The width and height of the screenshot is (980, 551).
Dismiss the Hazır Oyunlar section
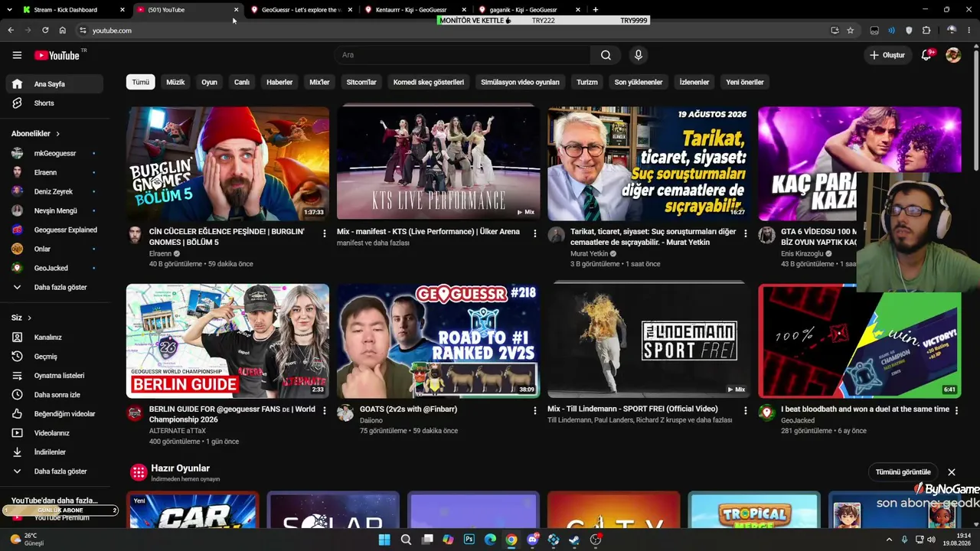coord(952,472)
